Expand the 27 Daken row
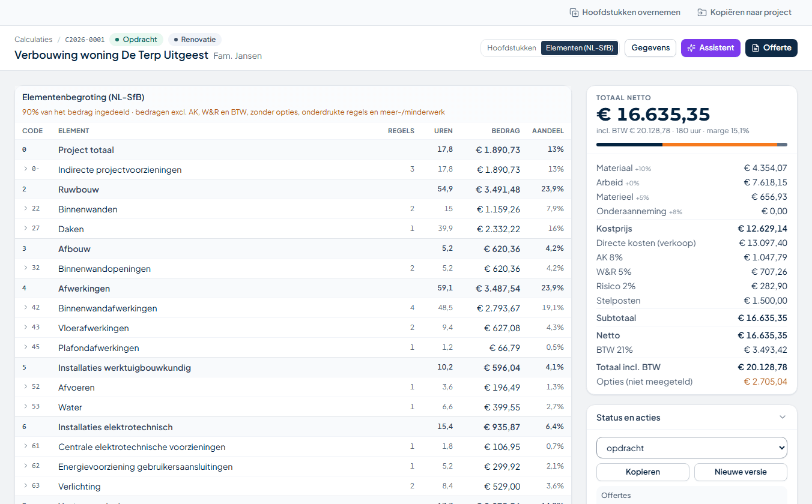Viewport: 812px width, 504px height. click(x=26, y=229)
